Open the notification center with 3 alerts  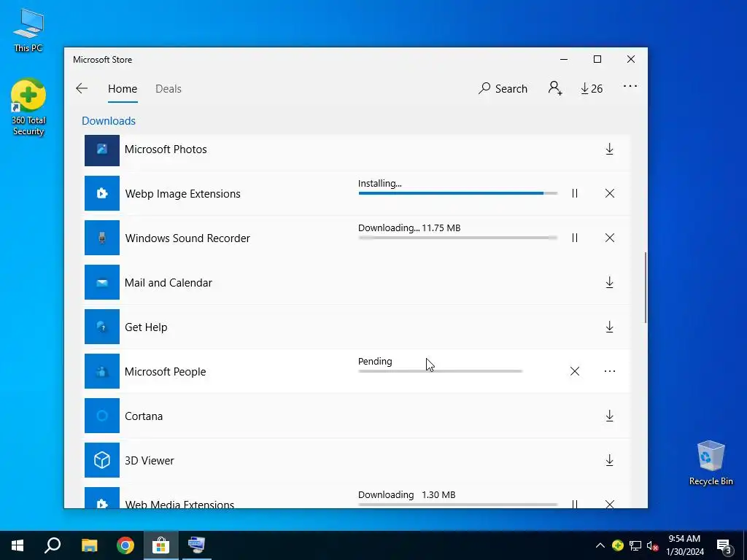point(724,546)
